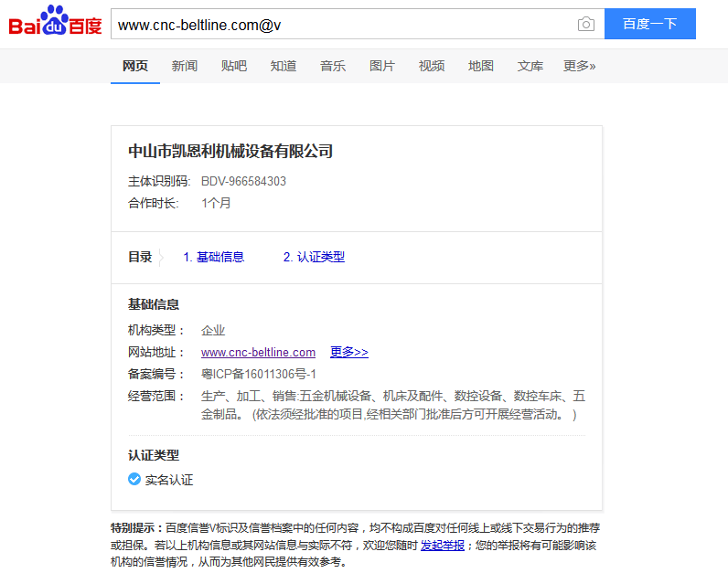This screenshot has height=573, width=728.
Task: Go to the 知道 tab
Action: [x=284, y=66]
